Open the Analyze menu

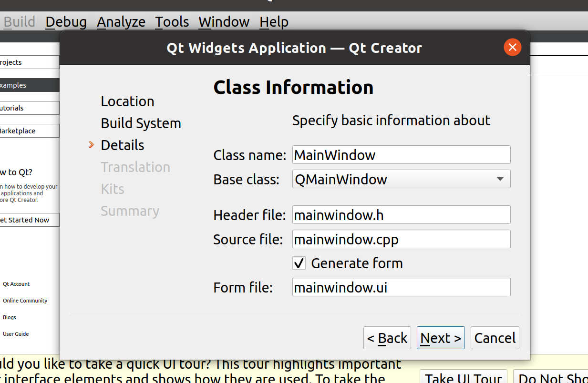click(121, 22)
